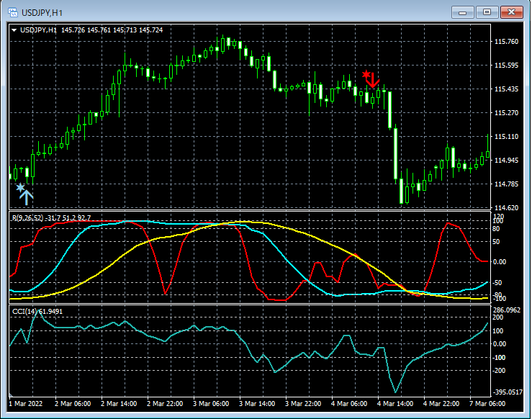532x419 pixels.
Task: Click the red down arrow sell signal
Action: click(373, 81)
